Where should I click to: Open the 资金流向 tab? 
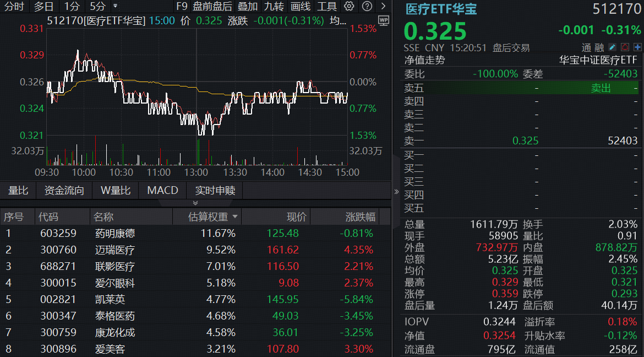point(64,191)
